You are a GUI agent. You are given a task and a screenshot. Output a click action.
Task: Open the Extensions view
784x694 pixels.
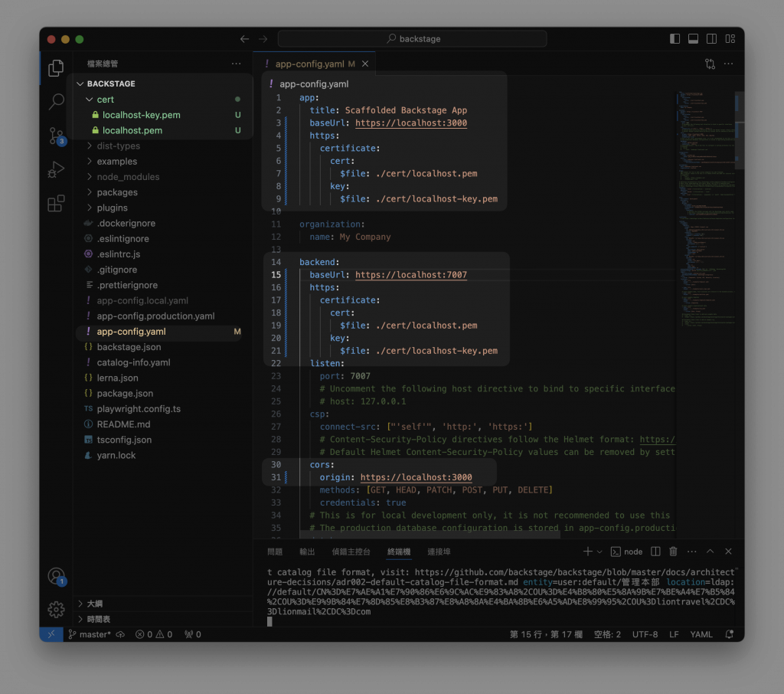click(56, 204)
